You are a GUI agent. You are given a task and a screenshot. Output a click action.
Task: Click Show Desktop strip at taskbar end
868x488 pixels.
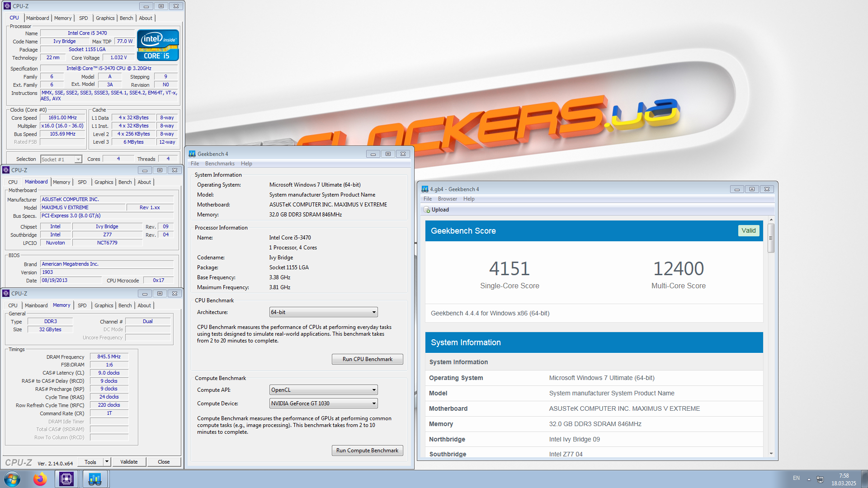coord(864,479)
